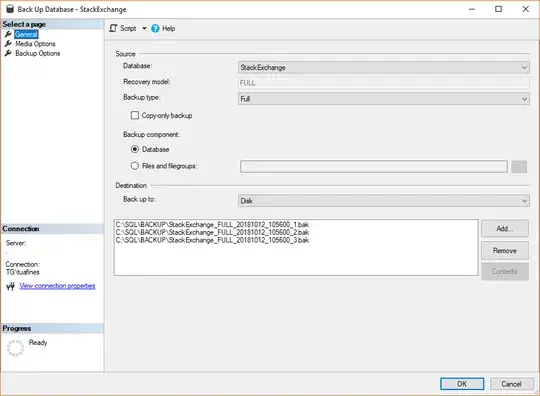Maximize the Back Up Database window

pyautogui.click(x=498, y=9)
